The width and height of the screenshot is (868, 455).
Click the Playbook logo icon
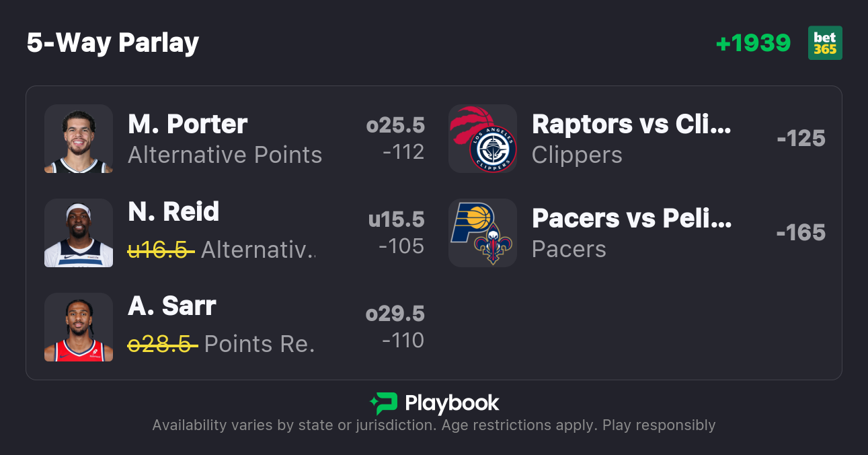[383, 403]
